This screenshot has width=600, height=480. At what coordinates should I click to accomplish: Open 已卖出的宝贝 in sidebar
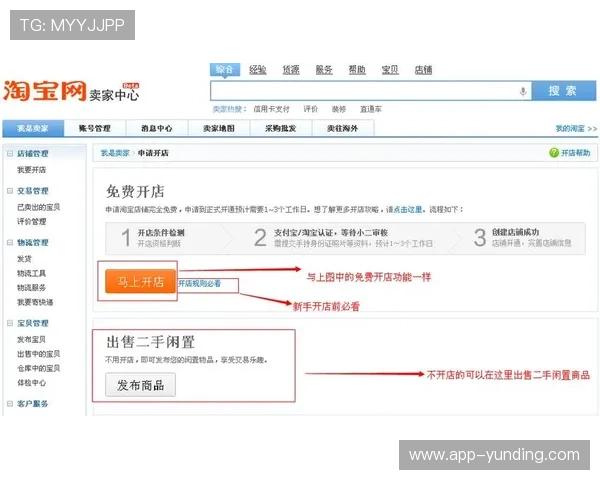click(38, 207)
